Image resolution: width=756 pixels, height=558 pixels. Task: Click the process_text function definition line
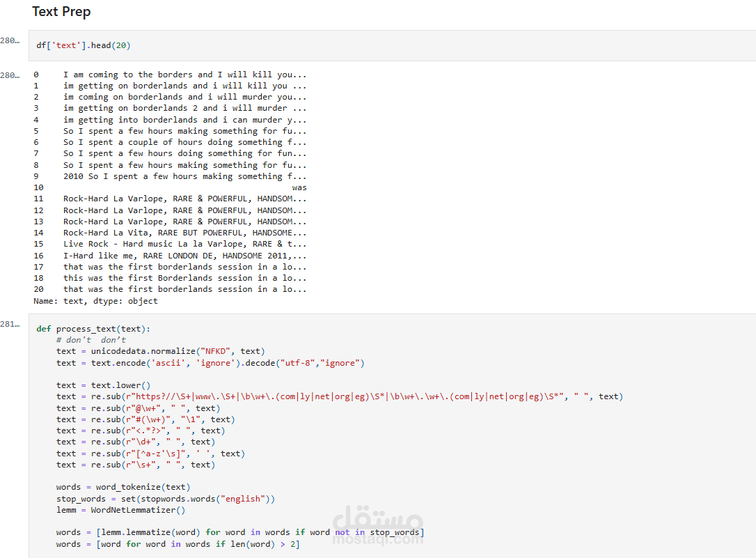93,329
